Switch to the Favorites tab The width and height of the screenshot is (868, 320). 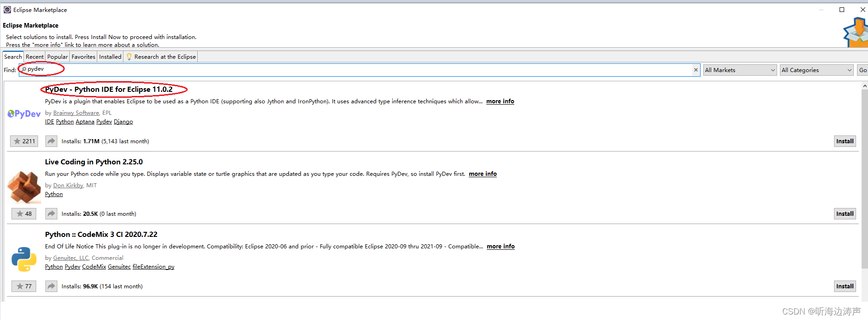tap(83, 57)
